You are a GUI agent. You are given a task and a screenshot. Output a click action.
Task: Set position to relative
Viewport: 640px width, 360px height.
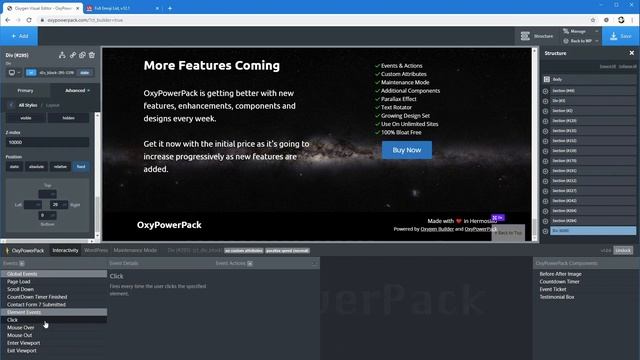pyautogui.click(x=60, y=167)
